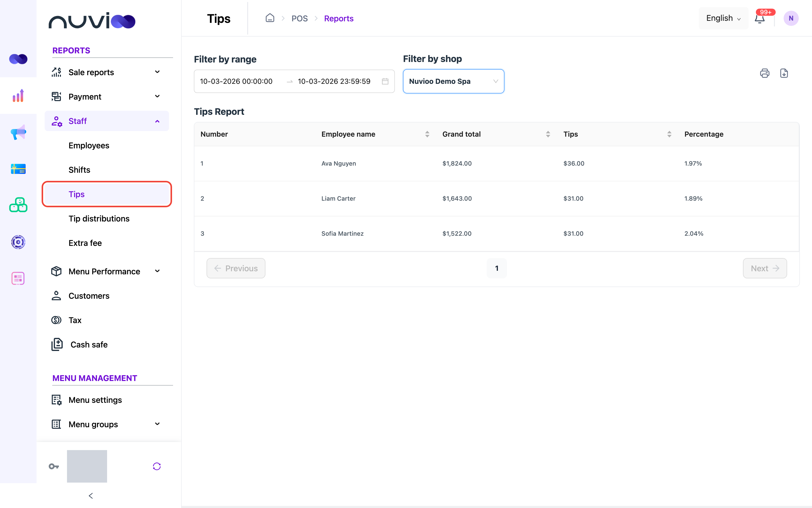
Task: Go to home via breadcrumb house icon
Action: (270, 18)
